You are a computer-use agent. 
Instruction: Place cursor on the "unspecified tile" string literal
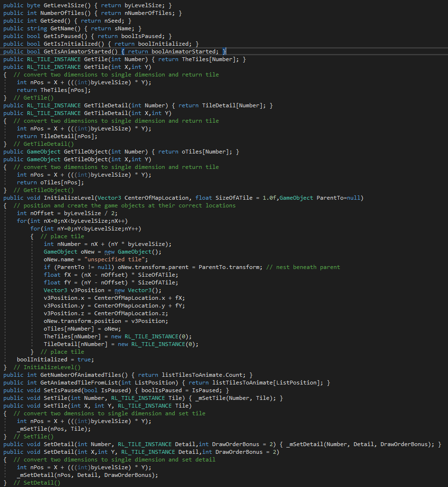(x=115, y=259)
